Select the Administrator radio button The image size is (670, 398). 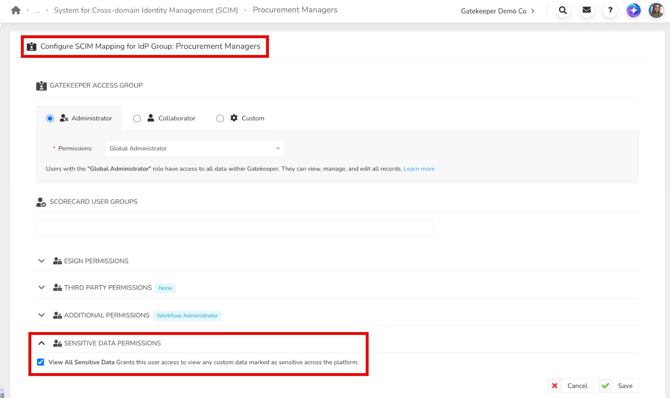50,118
